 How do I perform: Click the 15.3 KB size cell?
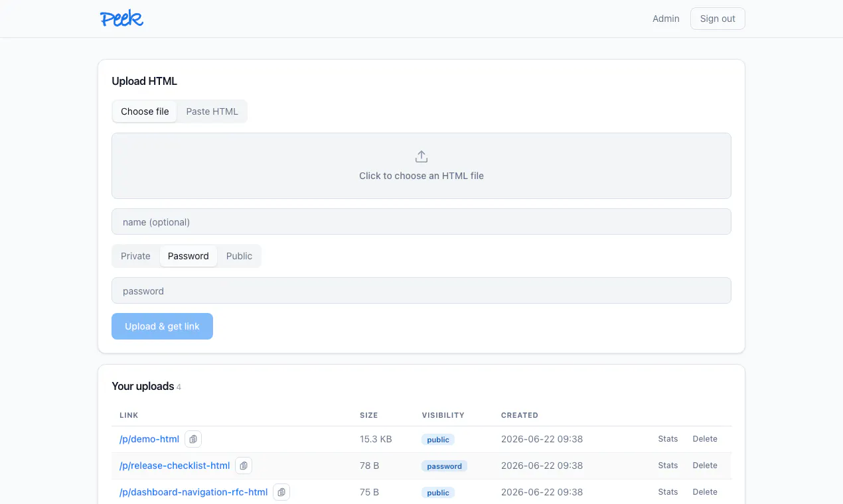[376, 439]
